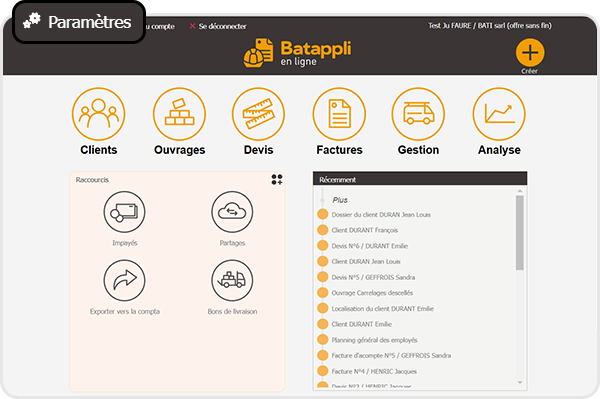Click the Factures label text
The width and height of the screenshot is (600, 399).
pos(339,150)
